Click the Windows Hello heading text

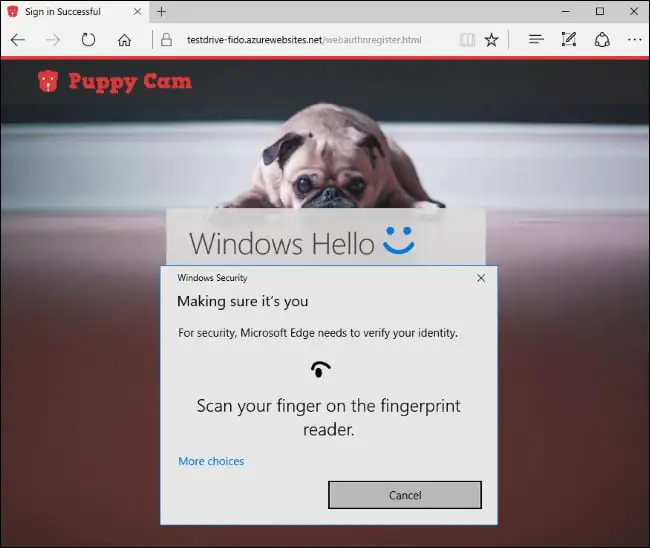tap(282, 243)
